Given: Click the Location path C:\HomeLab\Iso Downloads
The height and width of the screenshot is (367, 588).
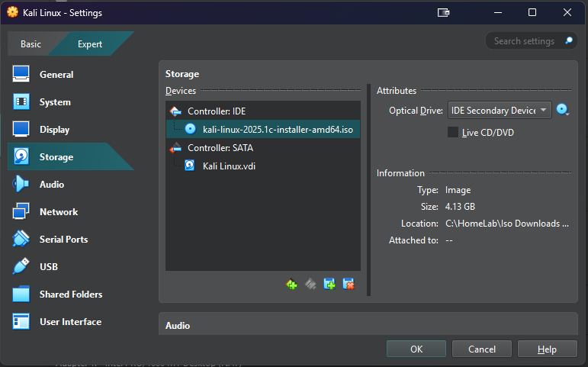Looking at the screenshot, I should 507,224.
